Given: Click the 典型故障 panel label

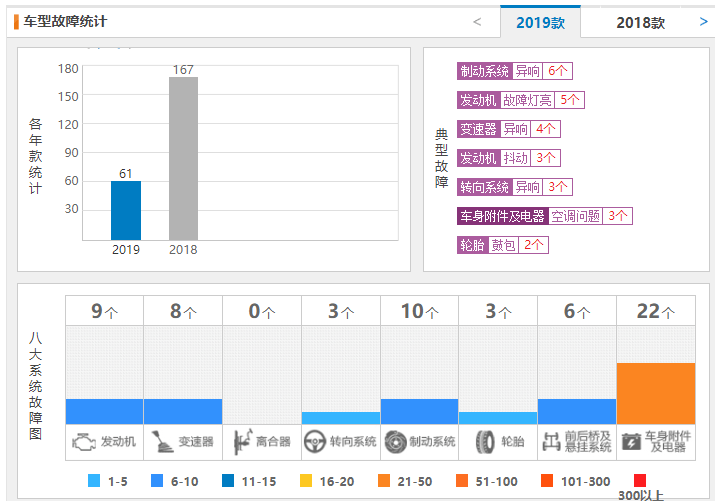Looking at the screenshot, I should point(441,158).
